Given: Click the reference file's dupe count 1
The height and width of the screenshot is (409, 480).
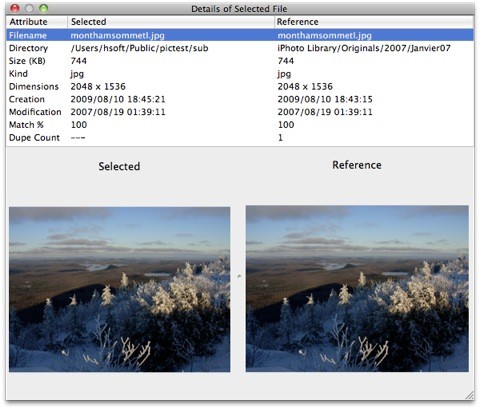Looking at the screenshot, I should [280, 138].
